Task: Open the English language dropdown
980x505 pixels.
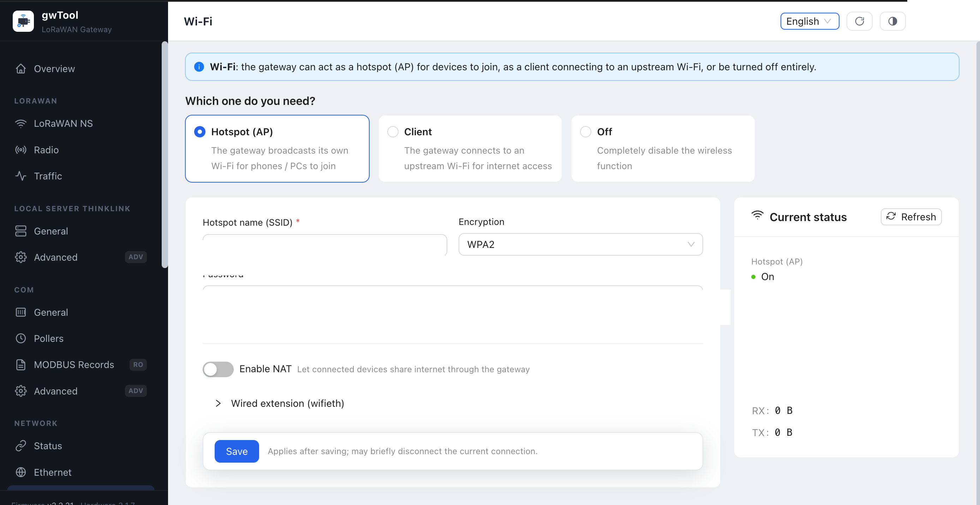Action: point(809,21)
